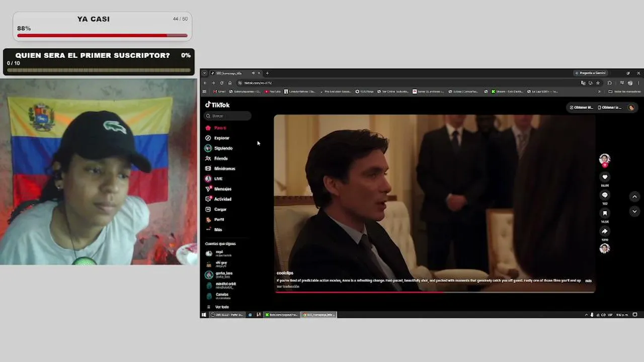Open the Minidramas section
This screenshot has width=644, height=362.
220,168
